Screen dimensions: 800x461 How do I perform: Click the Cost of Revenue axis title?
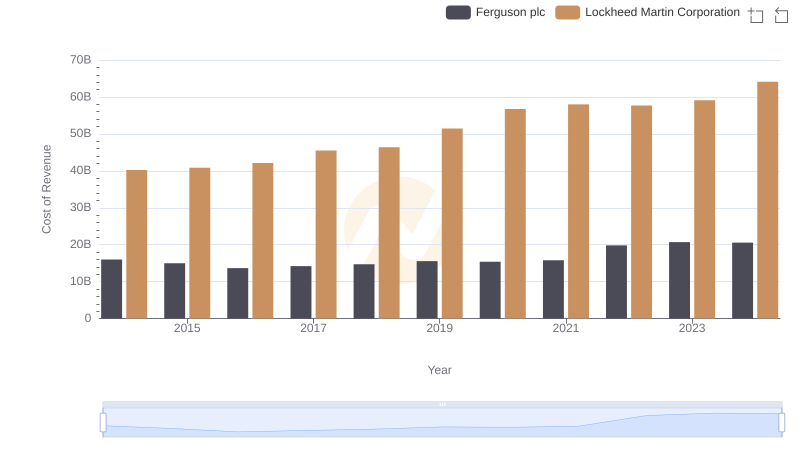[46, 189]
